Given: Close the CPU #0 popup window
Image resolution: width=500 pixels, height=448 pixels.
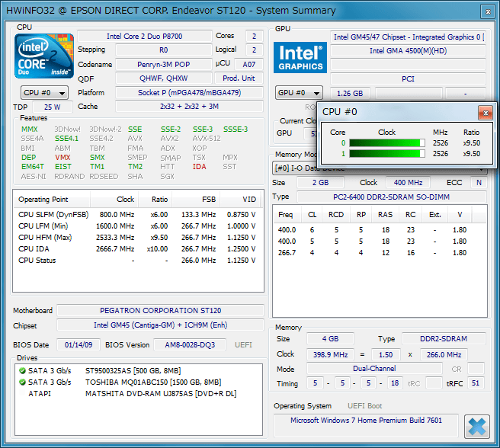Looking at the screenshot, I should (x=486, y=113).
